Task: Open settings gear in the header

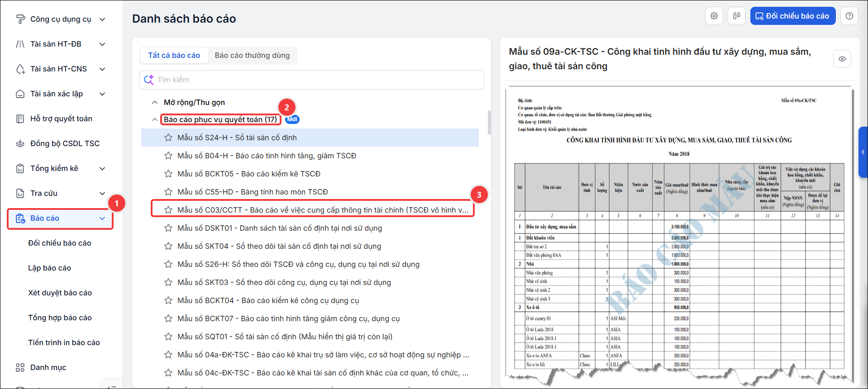Action: (714, 16)
